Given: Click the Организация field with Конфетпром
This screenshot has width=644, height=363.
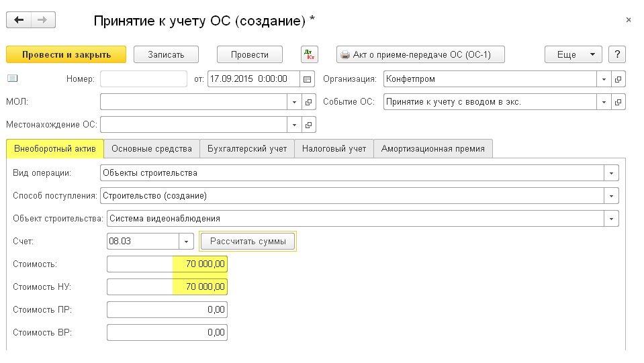Looking at the screenshot, I should coord(490,79).
